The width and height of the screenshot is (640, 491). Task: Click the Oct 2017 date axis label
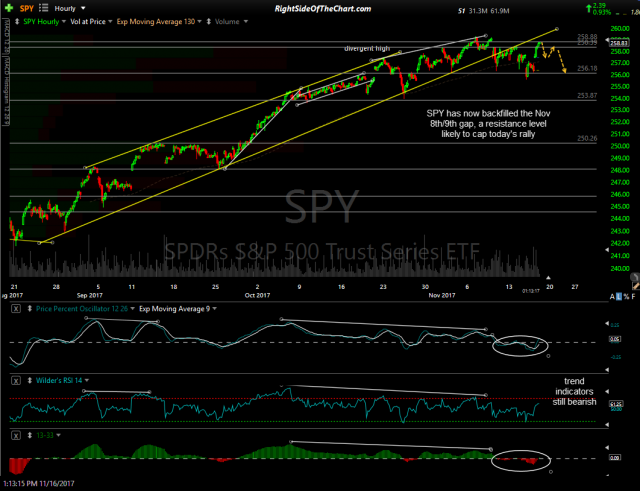coord(257,295)
